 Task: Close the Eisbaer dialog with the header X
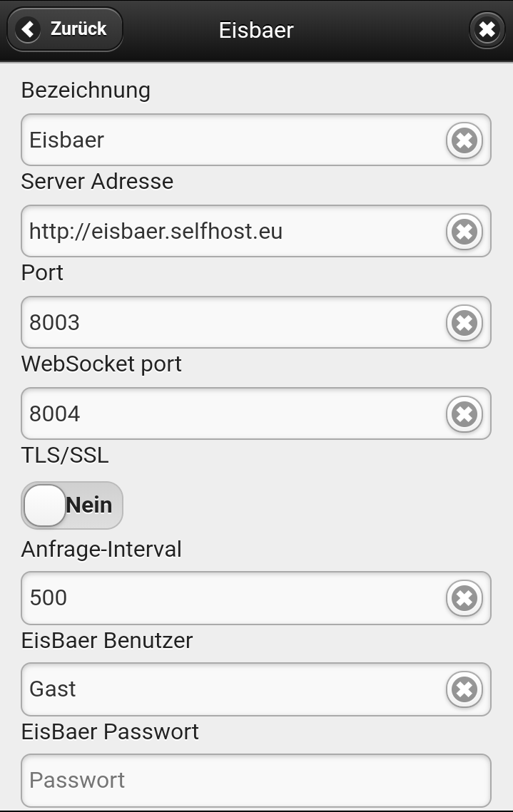[x=487, y=29]
